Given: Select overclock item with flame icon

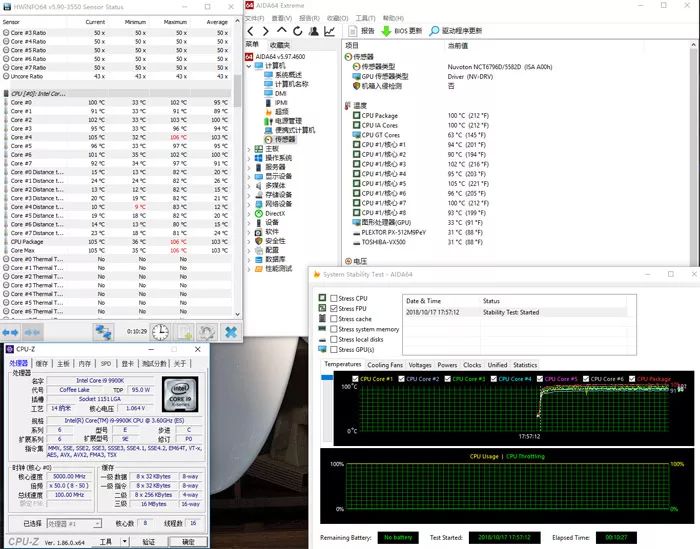Looking at the screenshot, I should tap(277, 112).
